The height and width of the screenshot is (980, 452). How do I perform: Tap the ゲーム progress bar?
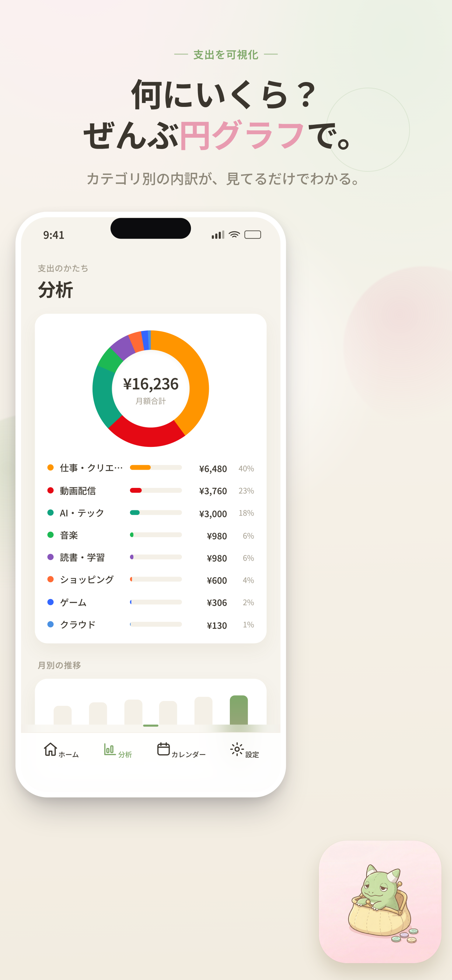[x=156, y=602]
